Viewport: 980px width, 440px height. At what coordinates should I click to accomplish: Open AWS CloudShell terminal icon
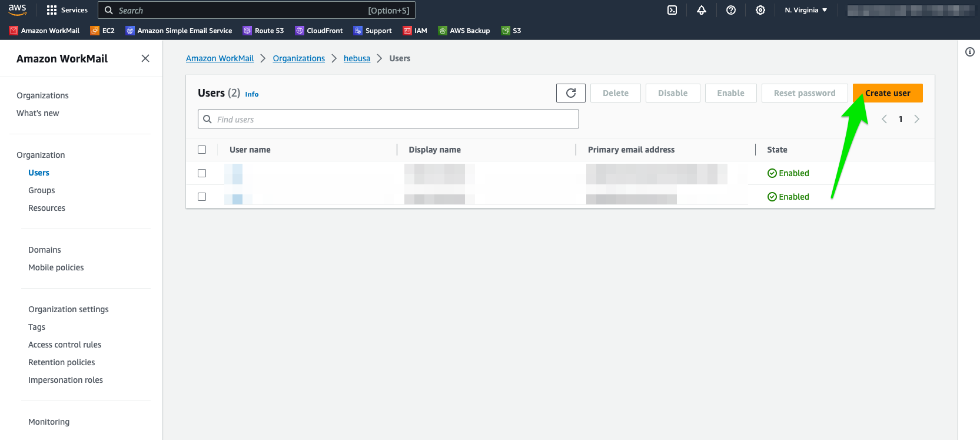point(672,10)
